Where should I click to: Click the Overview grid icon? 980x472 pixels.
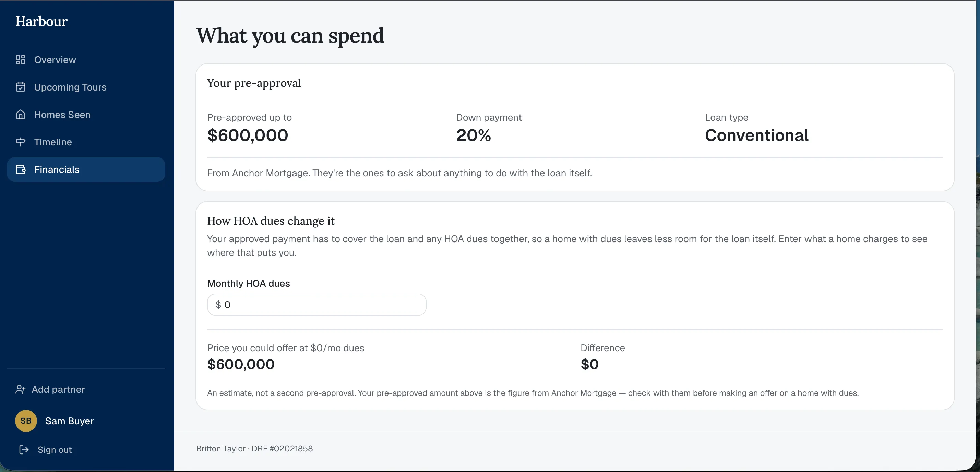21,60
